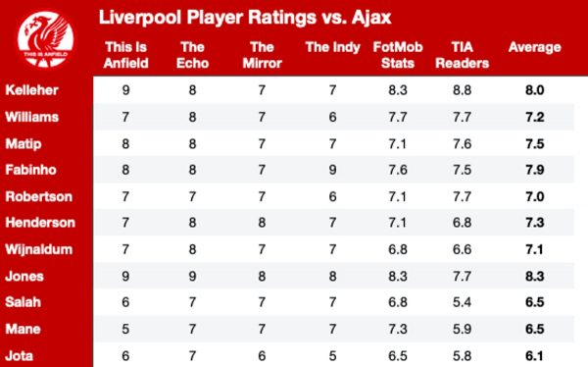Click Jones's 8.3 average rating

pyautogui.click(x=535, y=277)
